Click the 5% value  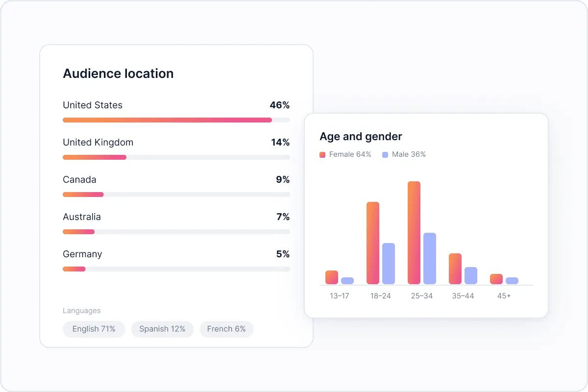(x=283, y=254)
